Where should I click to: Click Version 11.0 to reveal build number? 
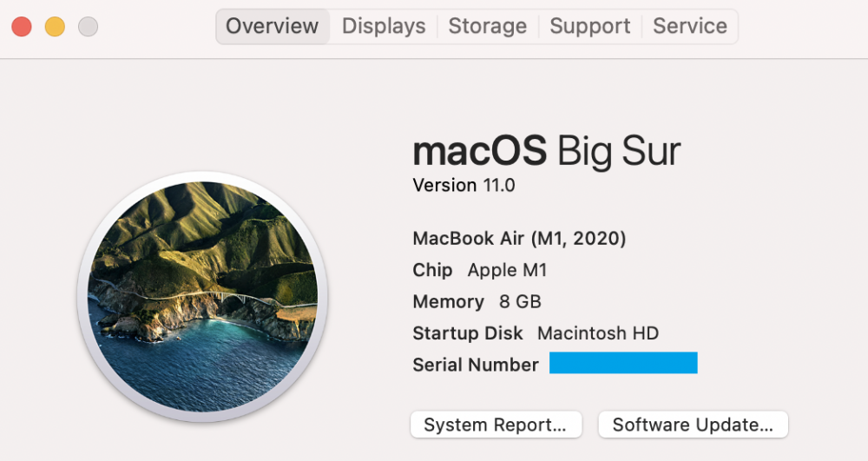[464, 186]
